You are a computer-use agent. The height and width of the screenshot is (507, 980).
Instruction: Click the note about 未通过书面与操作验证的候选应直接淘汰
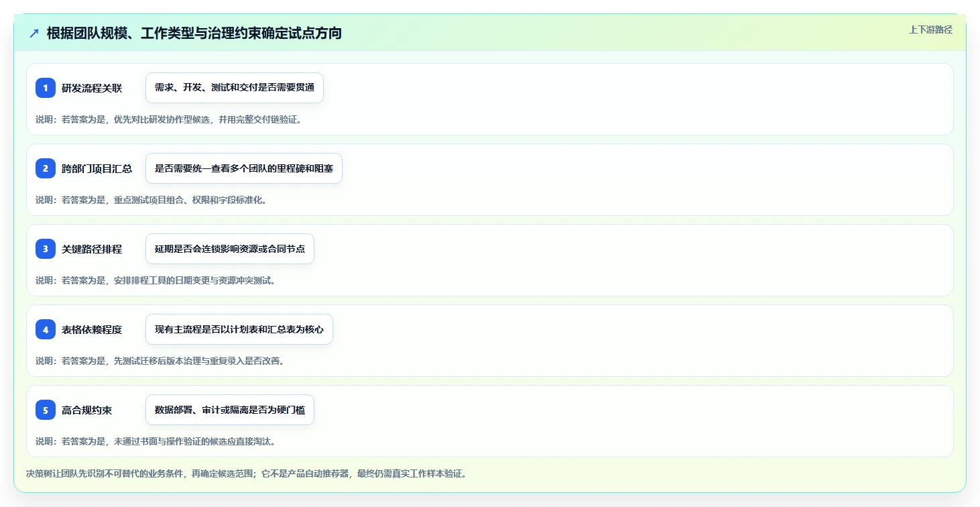pyautogui.click(x=156, y=441)
